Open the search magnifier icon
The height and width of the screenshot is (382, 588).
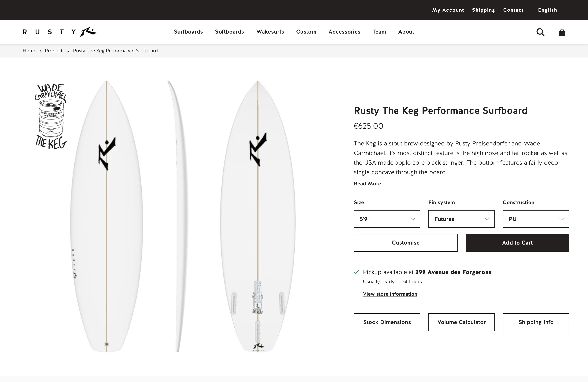(540, 32)
